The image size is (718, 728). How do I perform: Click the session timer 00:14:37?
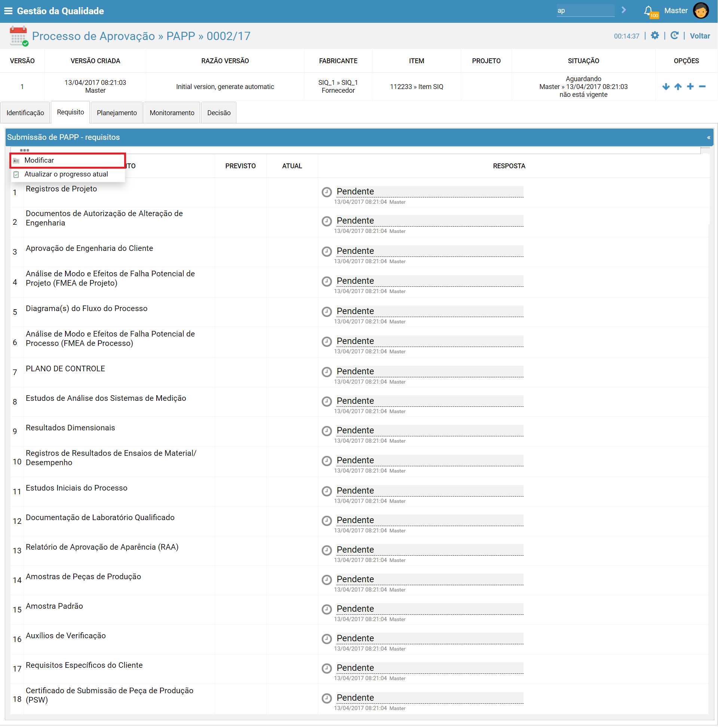(x=627, y=36)
